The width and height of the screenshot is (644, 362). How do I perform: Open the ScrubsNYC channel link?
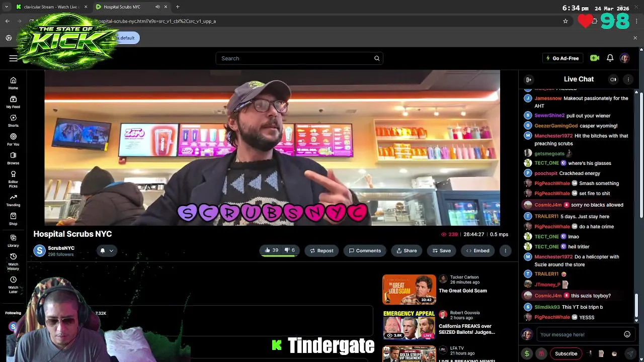click(x=61, y=248)
